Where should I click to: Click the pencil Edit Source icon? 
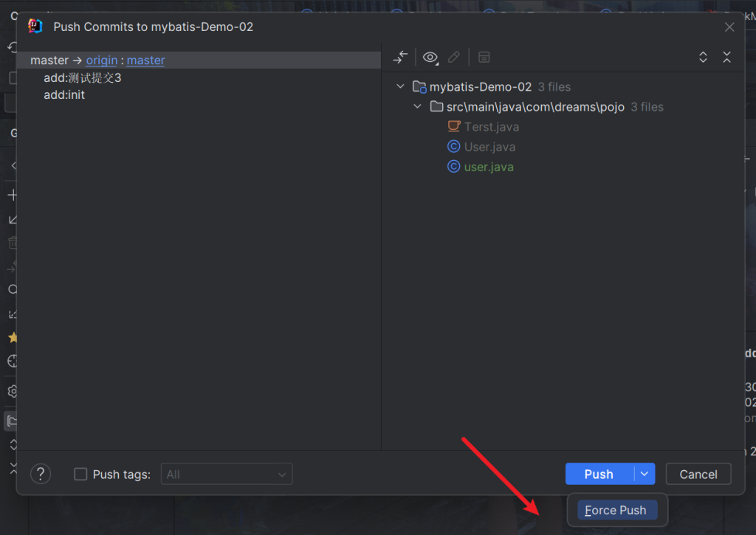[x=454, y=57]
